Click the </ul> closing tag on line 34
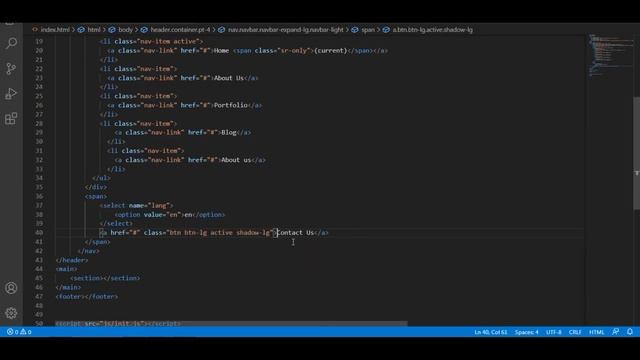This screenshot has width=640, height=360. click(101, 178)
